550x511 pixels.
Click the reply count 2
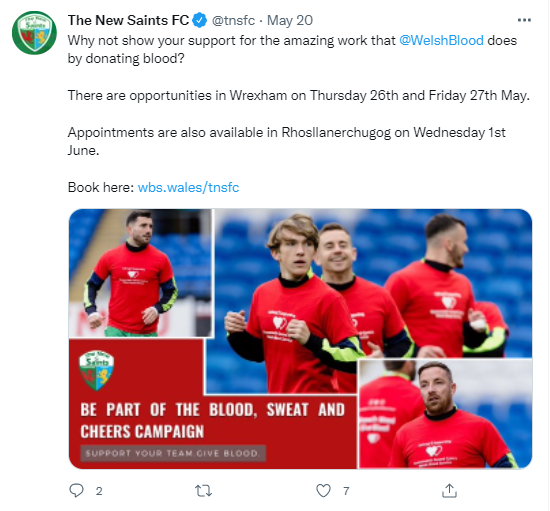pyautogui.click(x=99, y=491)
